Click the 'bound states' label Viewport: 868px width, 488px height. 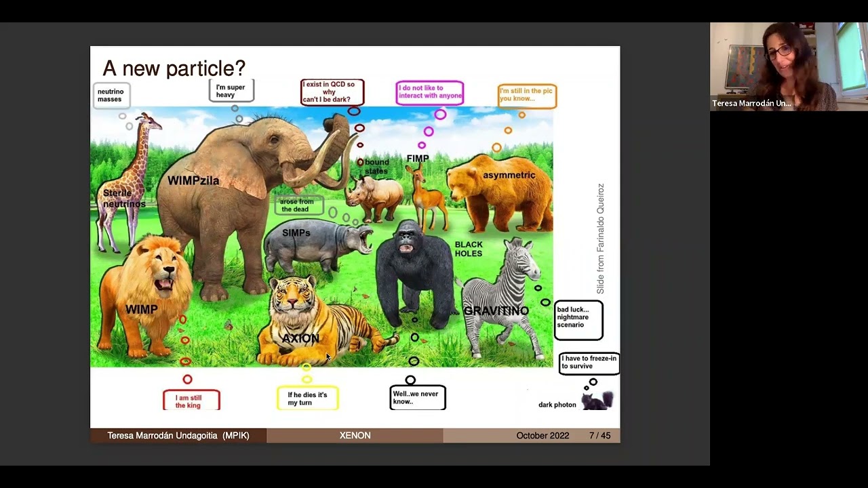377,166
